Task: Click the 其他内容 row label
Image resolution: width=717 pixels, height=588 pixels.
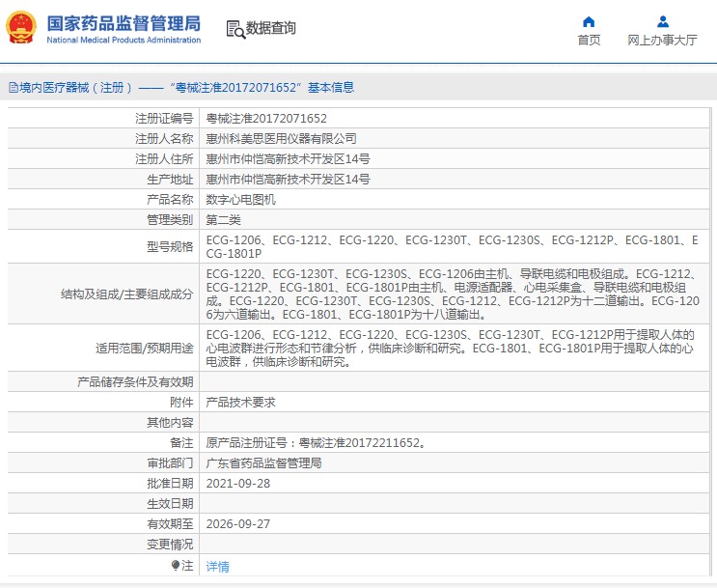Action: tap(170, 422)
